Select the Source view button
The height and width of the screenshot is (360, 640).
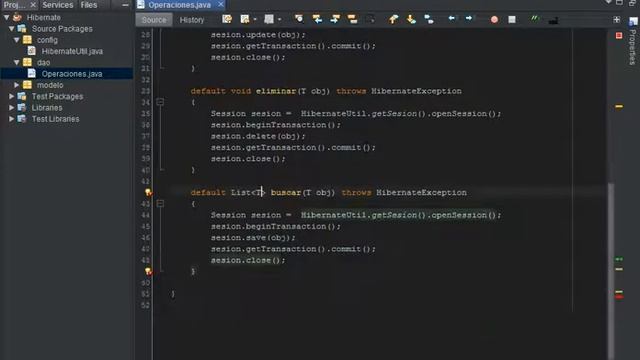154,20
